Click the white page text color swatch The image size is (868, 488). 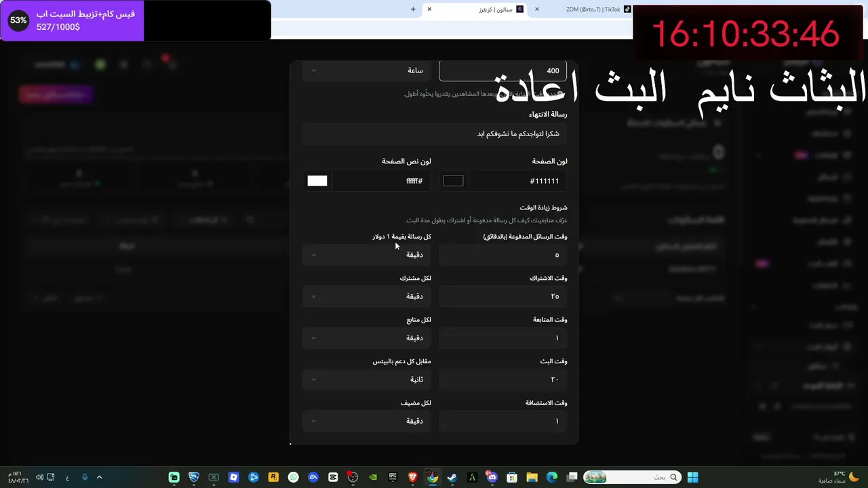[x=317, y=181]
